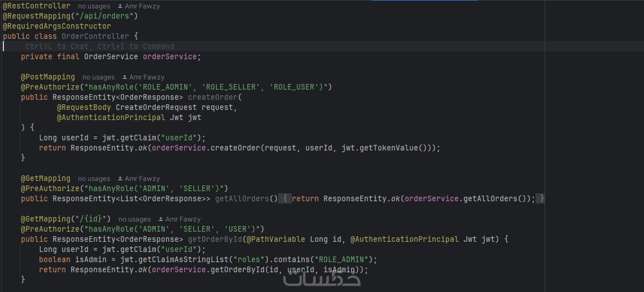Click the "roles" string literal
644x292 pixels.
(x=248, y=260)
